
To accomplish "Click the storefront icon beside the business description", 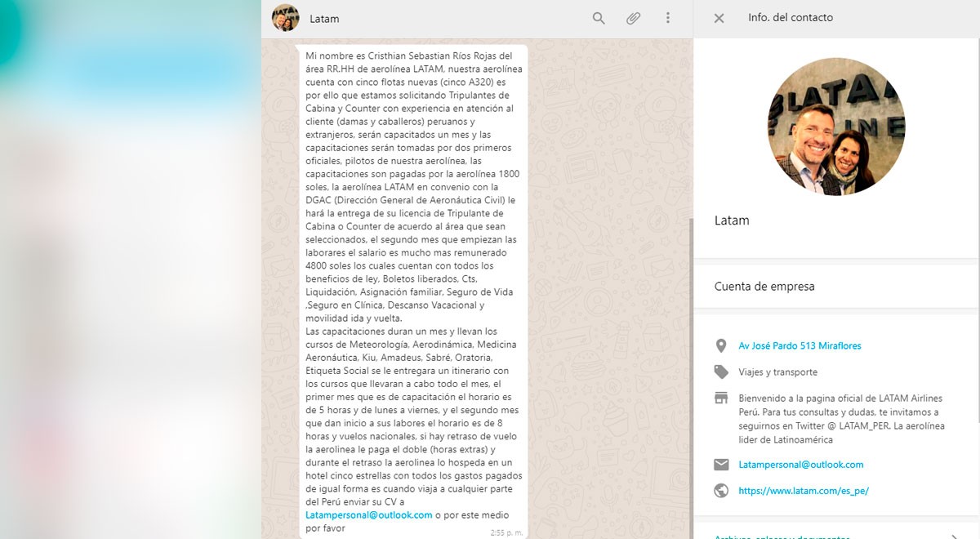I will click(721, 399).
